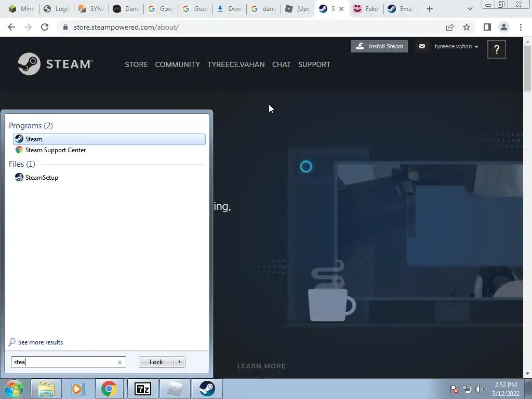
Task: Expand the shutdown options arrow beside Lock
Action: [179, 362]
